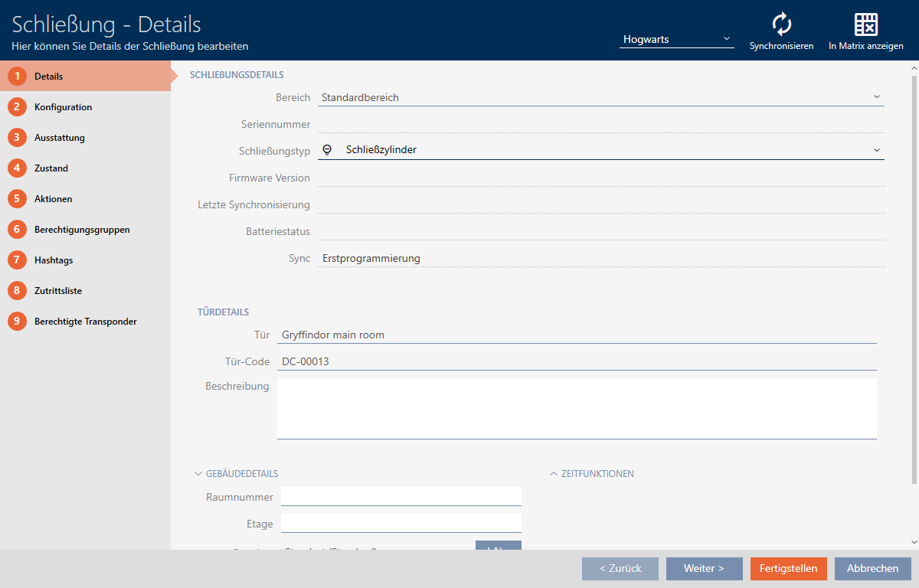The width and height of the screenshot is (919, 588).
Task: Click the number 8 Zutrittsliste step icon
Action: (x=17, y=291)
